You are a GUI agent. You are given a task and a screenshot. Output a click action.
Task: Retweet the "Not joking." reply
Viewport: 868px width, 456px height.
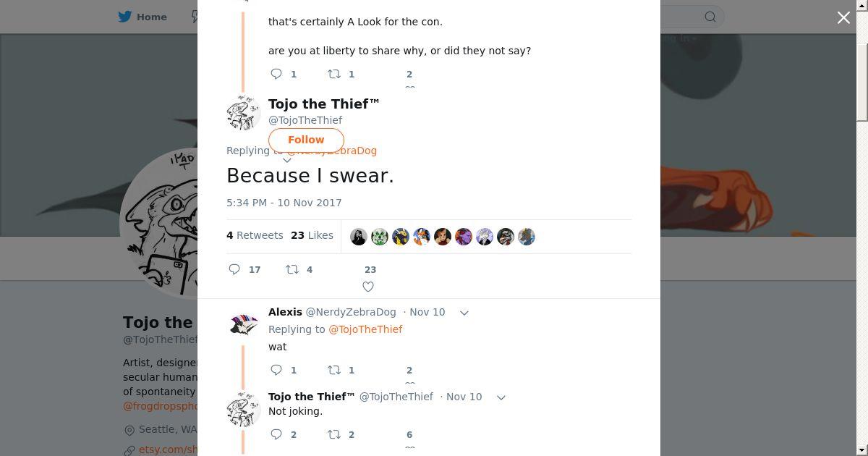click(x=334, y=434)
